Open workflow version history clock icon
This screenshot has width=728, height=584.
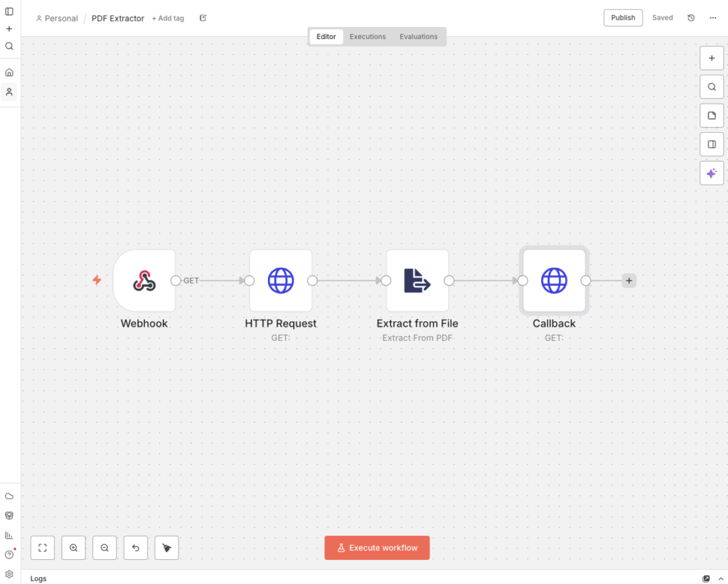tap(690, 17)
